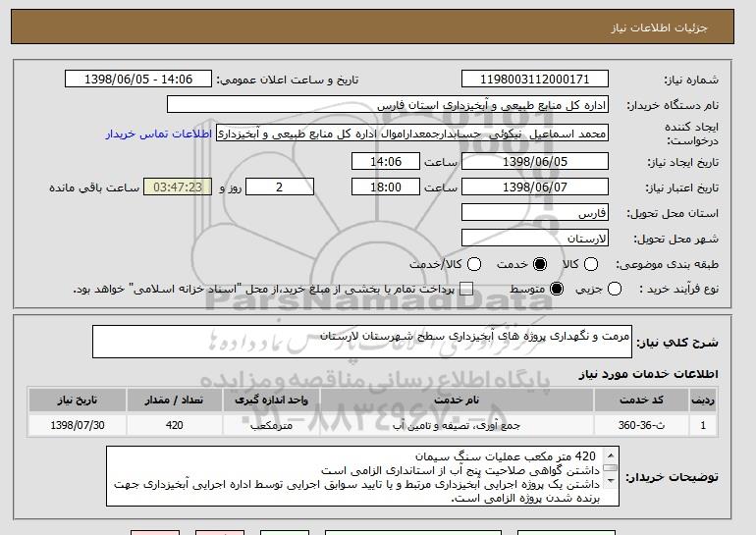Click the scroll up arrow in buyer notes

(x=611, y=455)
